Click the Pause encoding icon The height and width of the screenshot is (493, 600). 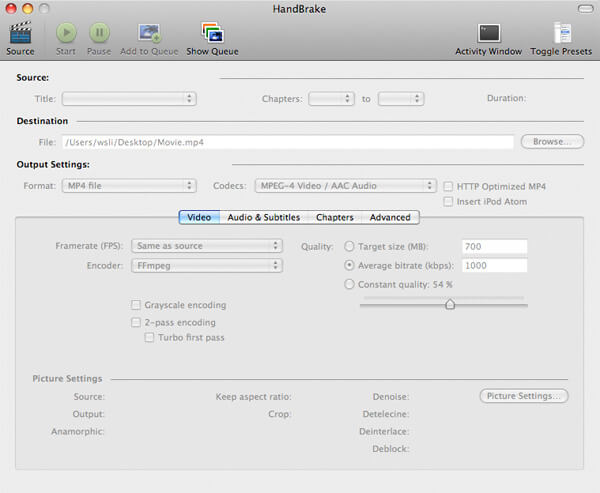(99, 33)
